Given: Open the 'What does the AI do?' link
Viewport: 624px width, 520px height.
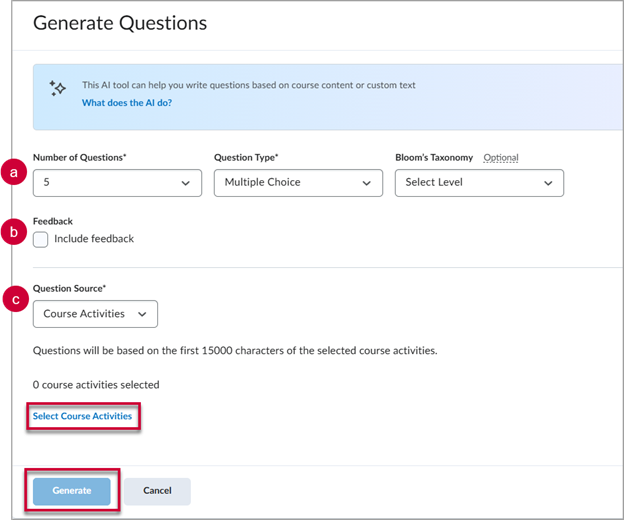Looking at the screenshot, I should (x=127, y=103).
